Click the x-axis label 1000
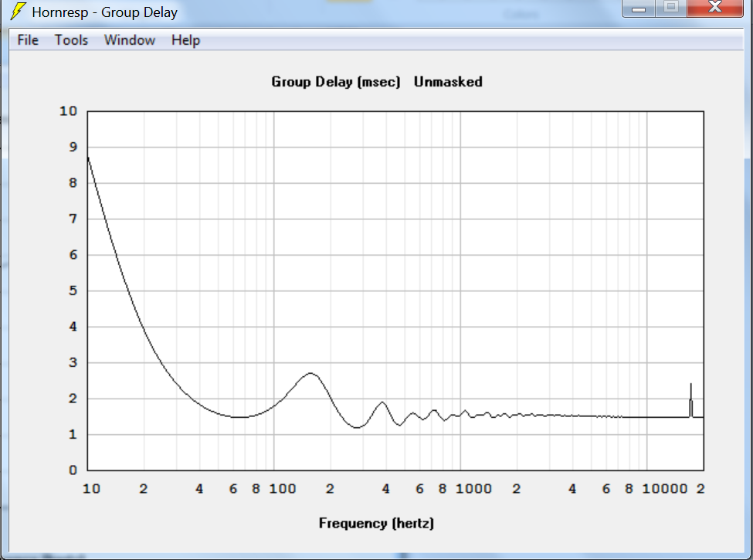Viewport: 753px width, 560px height. 473,489
